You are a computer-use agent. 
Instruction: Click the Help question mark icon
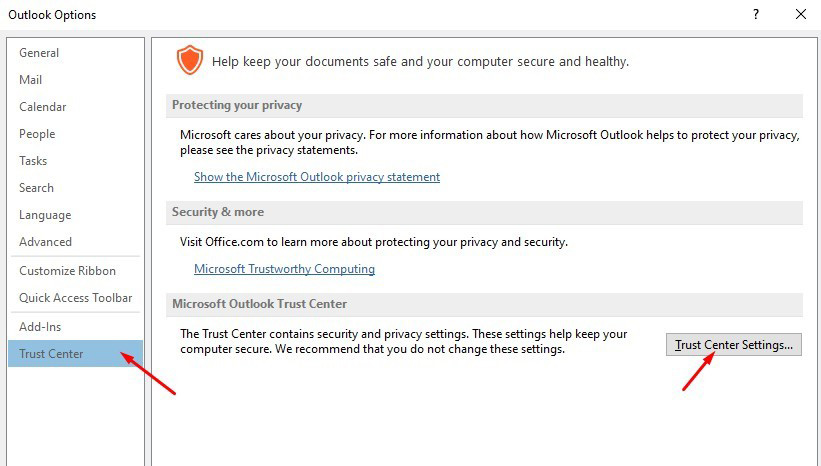[x=755, y=14]
